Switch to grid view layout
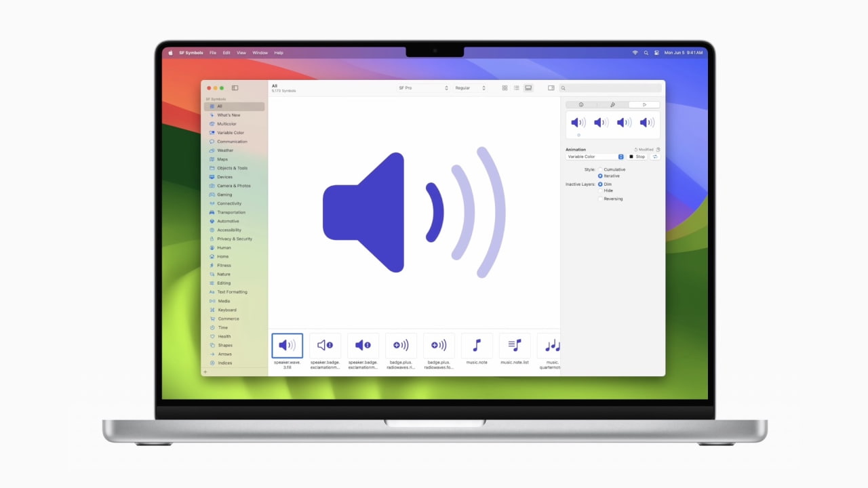This screenshot has height=488, width=868. (505, 88)
